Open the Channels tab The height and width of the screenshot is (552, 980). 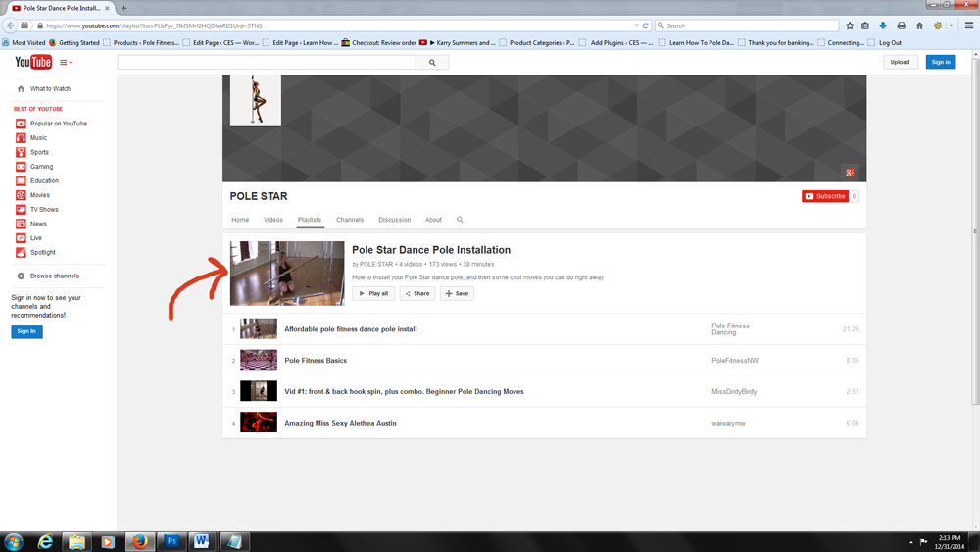point(350,220)
